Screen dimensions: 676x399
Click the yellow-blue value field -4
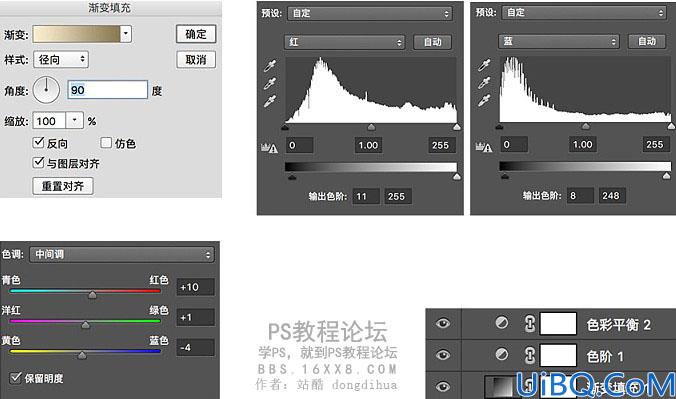[195, 347]
